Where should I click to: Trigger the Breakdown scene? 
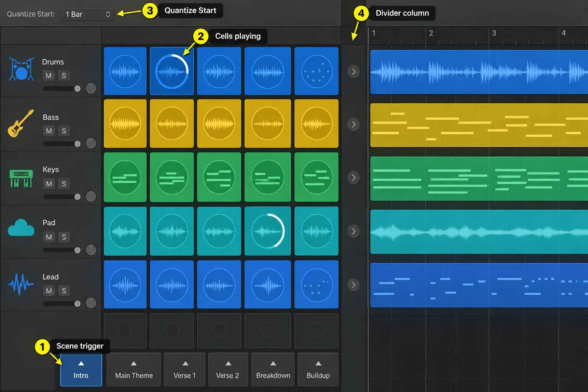tap(273, 370)
